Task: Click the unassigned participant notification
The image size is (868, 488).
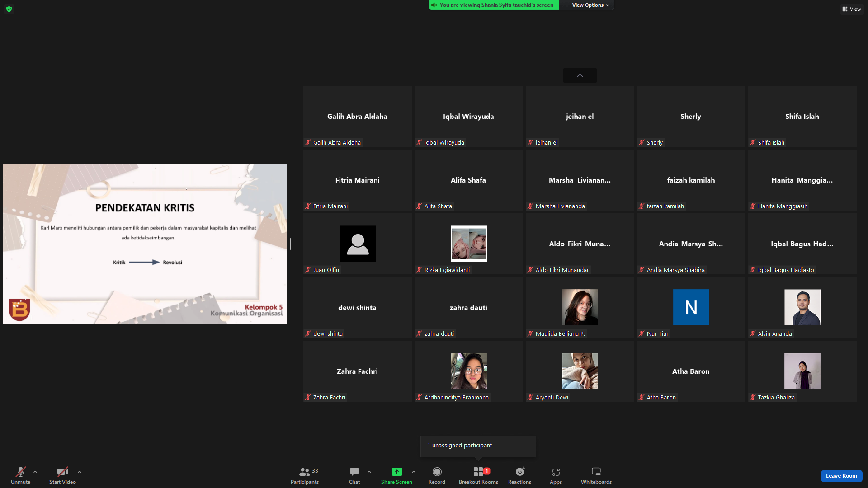Action: pos(478,446)
